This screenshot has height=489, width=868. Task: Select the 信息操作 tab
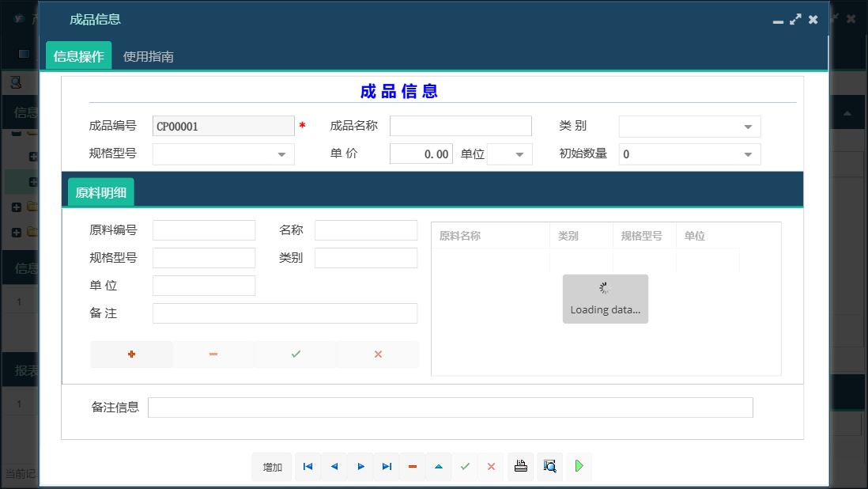coord(78,55)
